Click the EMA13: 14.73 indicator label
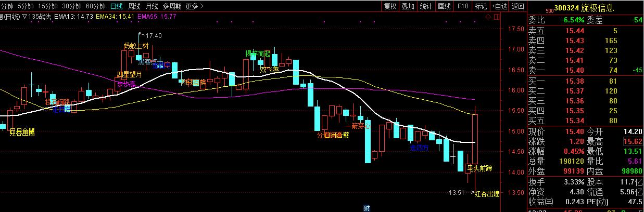Viewport: 644px width, 212px height. [x=74, y=17]
